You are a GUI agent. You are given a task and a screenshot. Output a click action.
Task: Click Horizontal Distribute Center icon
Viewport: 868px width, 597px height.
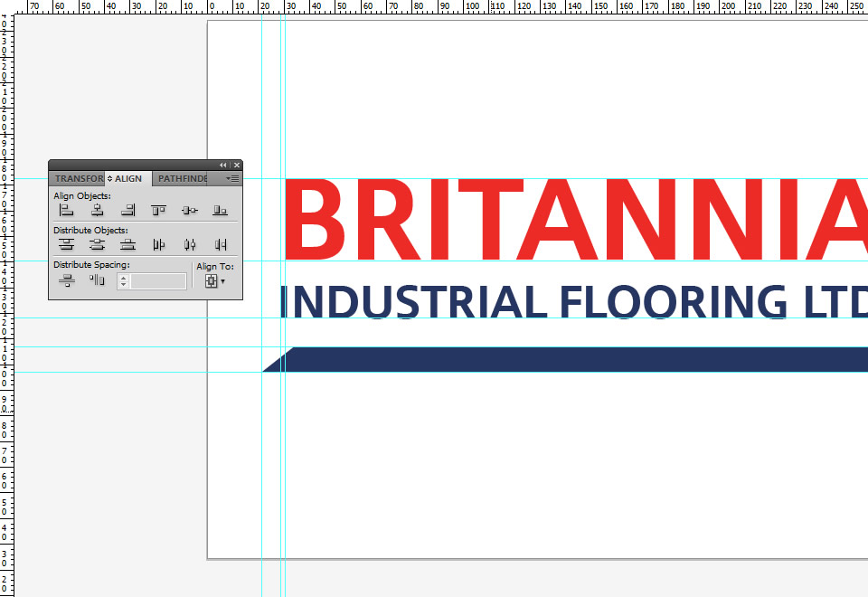(190, 244)
